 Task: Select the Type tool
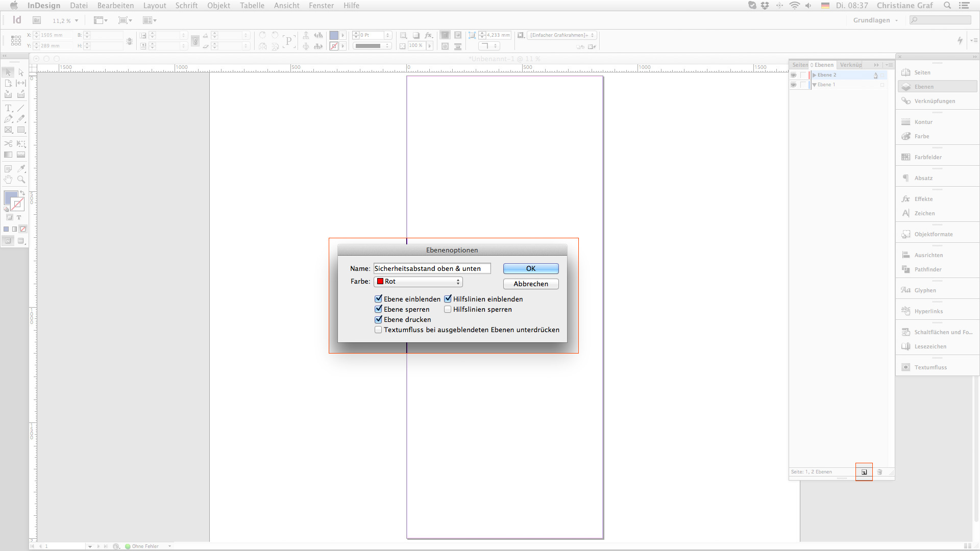tap(8, 108)
